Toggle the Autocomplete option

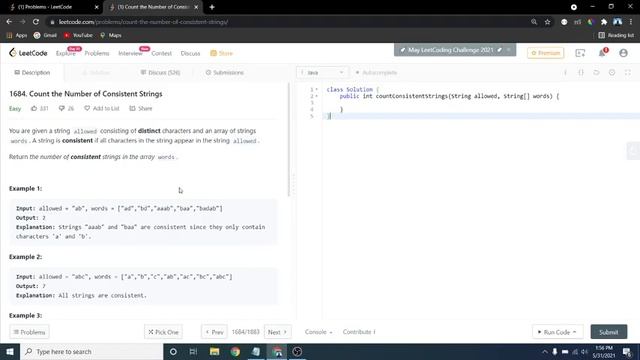376,73
